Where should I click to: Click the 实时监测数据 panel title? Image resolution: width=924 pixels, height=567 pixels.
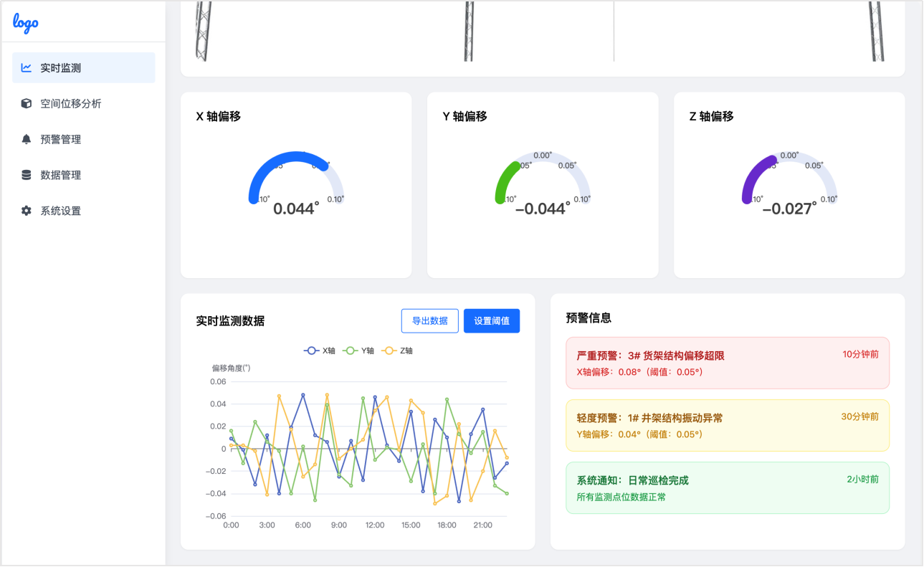coord(230,321)
